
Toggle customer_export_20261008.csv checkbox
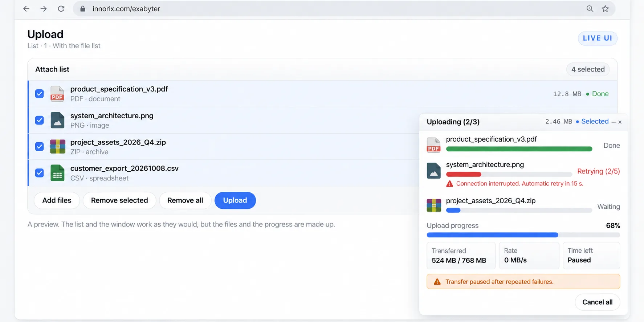click(x=40, y=173)
